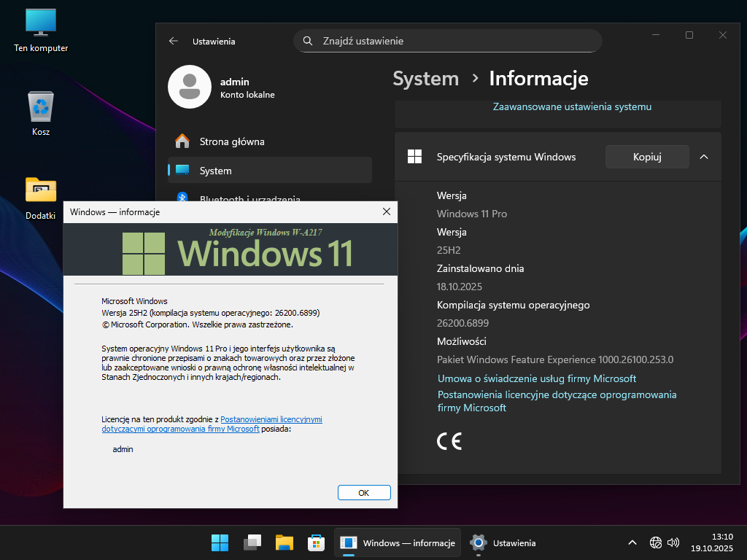Image resolution: width=747 pixels, height=560 pixels.
Task: Collapse Specyfikacja systemu Windows section
Action: point(704,157)
